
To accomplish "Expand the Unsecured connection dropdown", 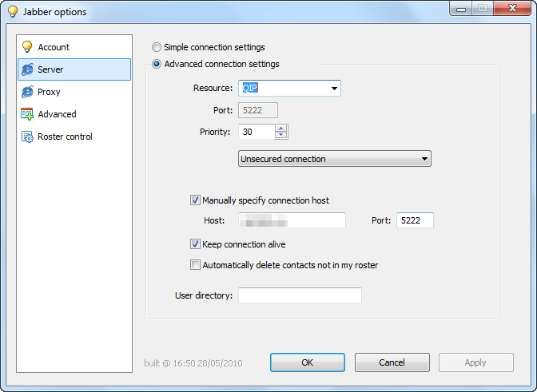I will pyautogui.click(x=424, y=159).
